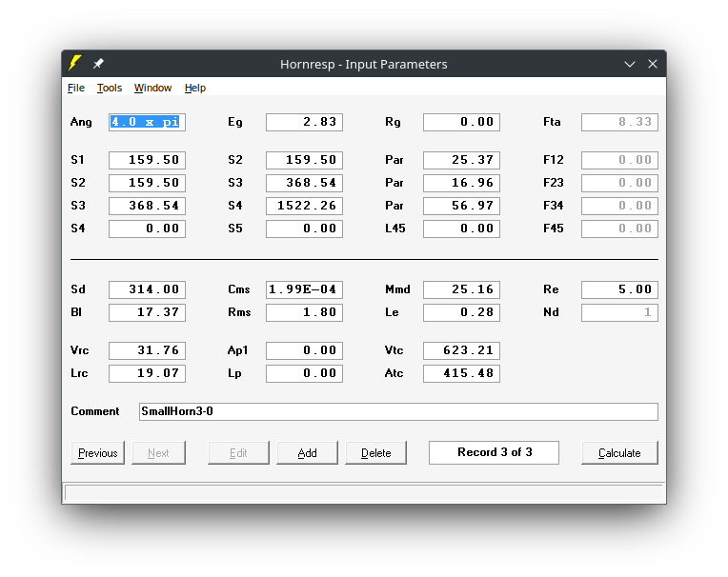The image size is (728, 577).
Task: Click the F45 field
Action: click(x=619, y=229)
